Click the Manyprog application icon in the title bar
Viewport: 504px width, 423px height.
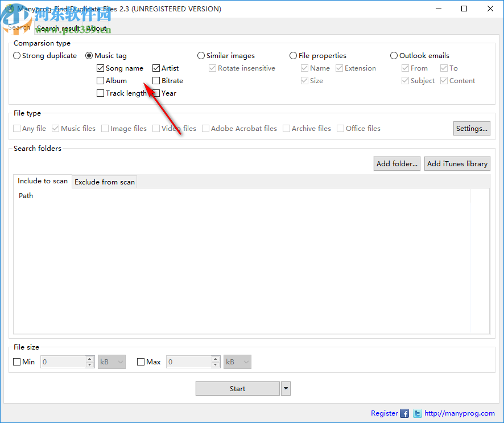tap(10, 9)
